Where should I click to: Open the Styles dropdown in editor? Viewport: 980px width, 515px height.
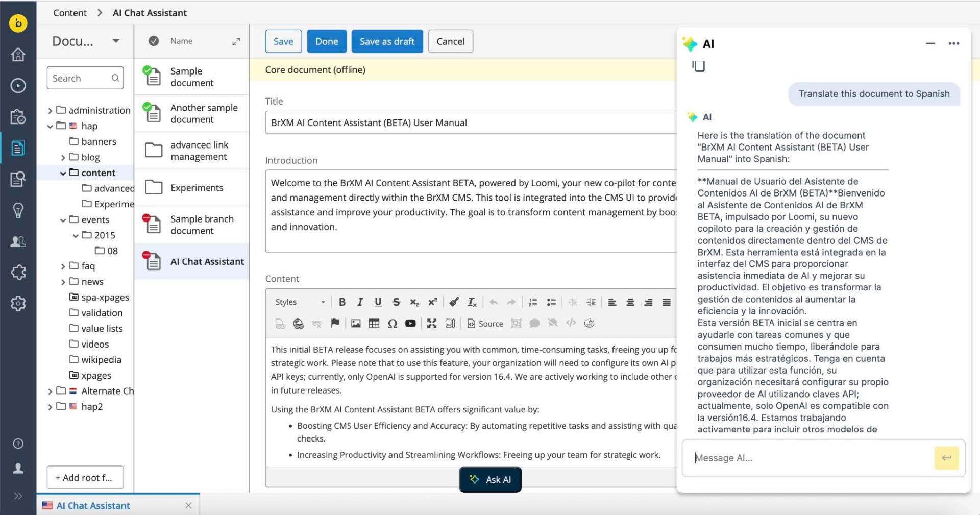click(300, 302)
